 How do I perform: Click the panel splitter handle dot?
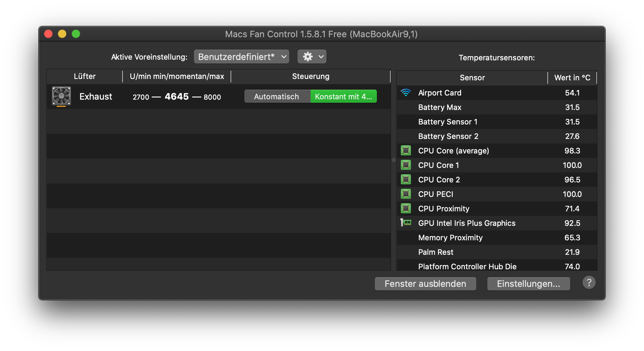click(x=394, y=160)
